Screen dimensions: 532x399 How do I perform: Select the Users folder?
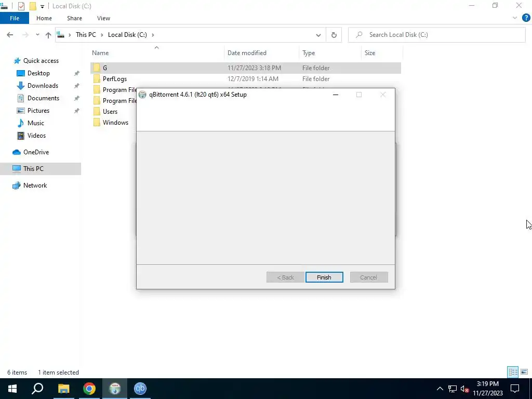pos(110,112)
